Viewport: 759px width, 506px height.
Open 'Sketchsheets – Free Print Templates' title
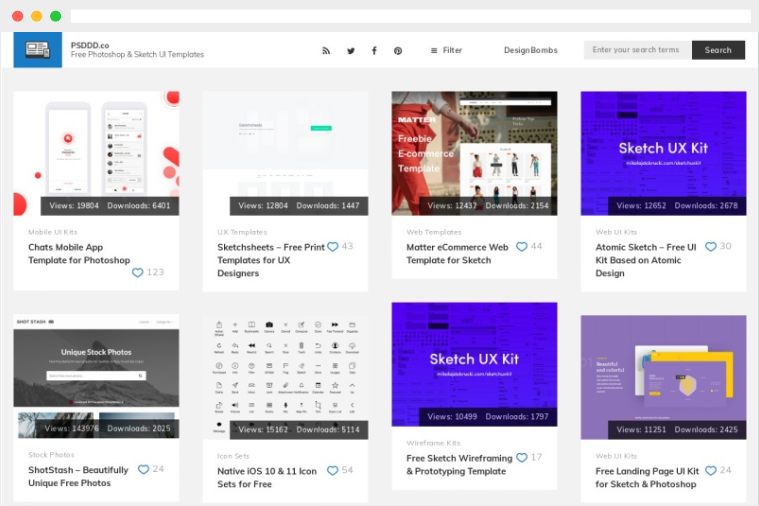coord(271,260)
